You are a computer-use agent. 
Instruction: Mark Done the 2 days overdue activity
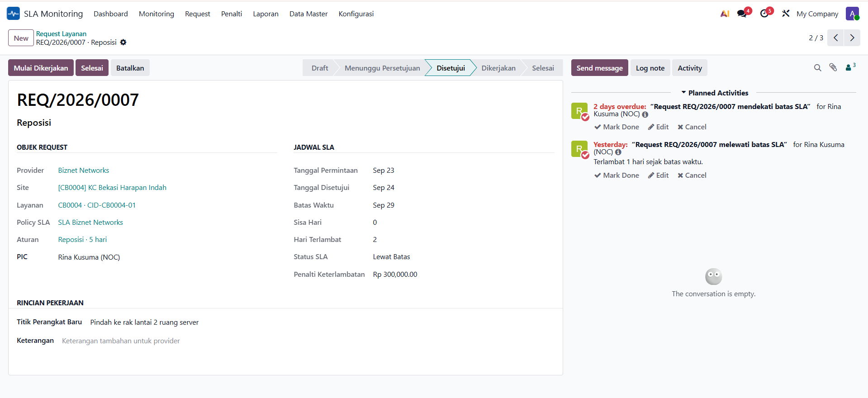click(617, 127)
